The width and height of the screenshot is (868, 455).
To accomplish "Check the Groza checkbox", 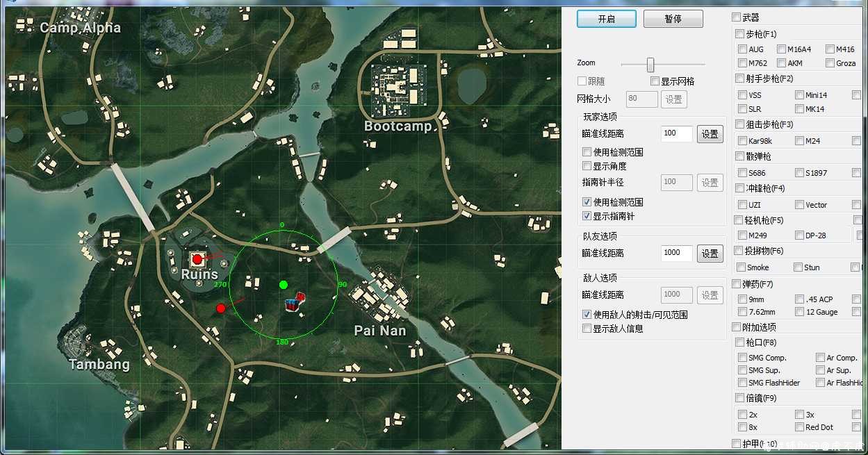I will (830, 63).
